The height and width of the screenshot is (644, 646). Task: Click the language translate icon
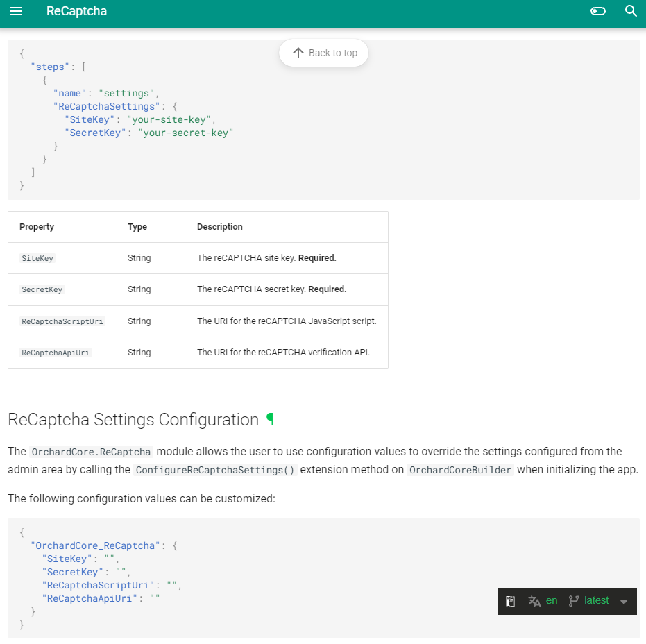point(534,601)
